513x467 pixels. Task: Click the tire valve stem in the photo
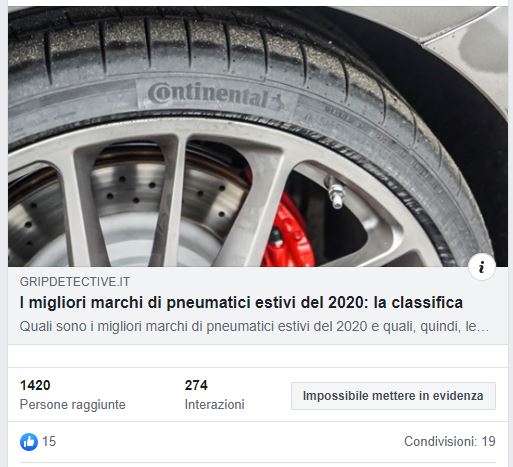pyautogui.click(x=334, y=192)
